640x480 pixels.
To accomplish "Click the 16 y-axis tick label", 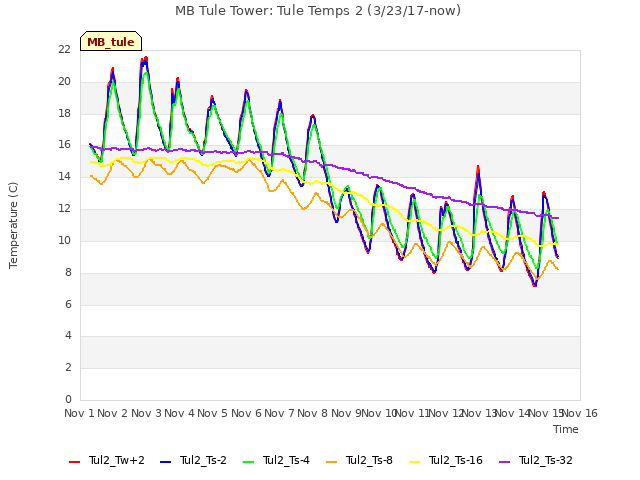I will point(64,145).
